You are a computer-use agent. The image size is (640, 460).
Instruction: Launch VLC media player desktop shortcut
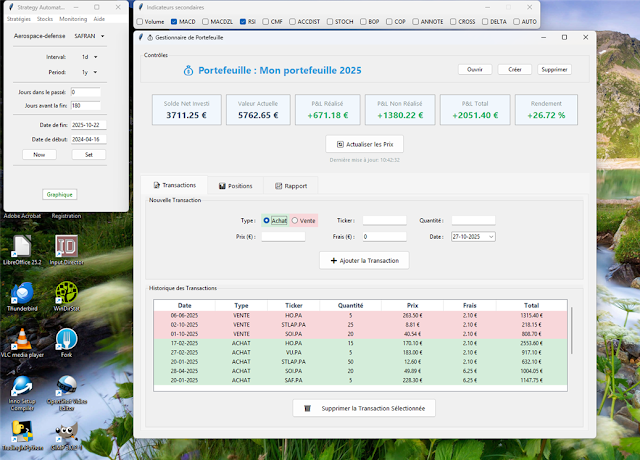[x=22, y=338]
